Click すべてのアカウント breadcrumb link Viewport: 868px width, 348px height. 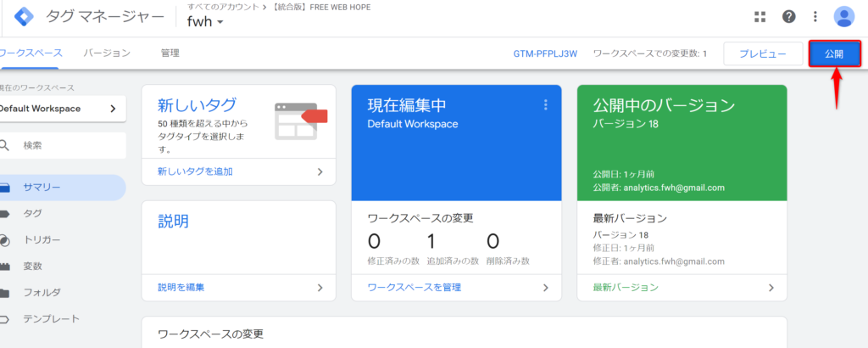[x=221, y=7]
